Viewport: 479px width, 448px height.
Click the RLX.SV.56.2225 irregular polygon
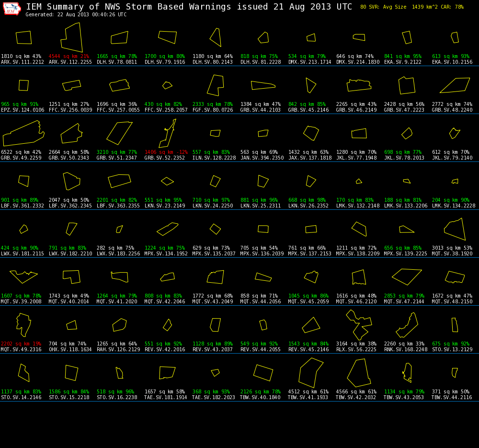[359, 324]
